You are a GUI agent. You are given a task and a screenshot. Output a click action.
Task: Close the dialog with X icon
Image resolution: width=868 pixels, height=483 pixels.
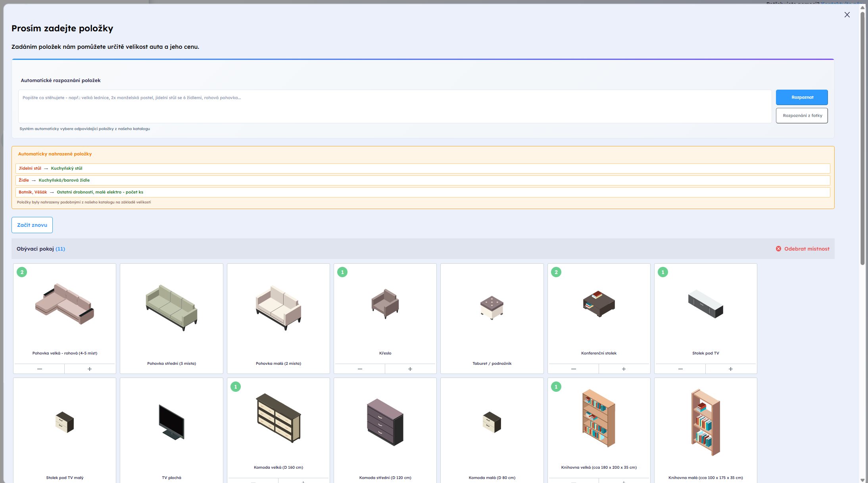click(847, 15)
